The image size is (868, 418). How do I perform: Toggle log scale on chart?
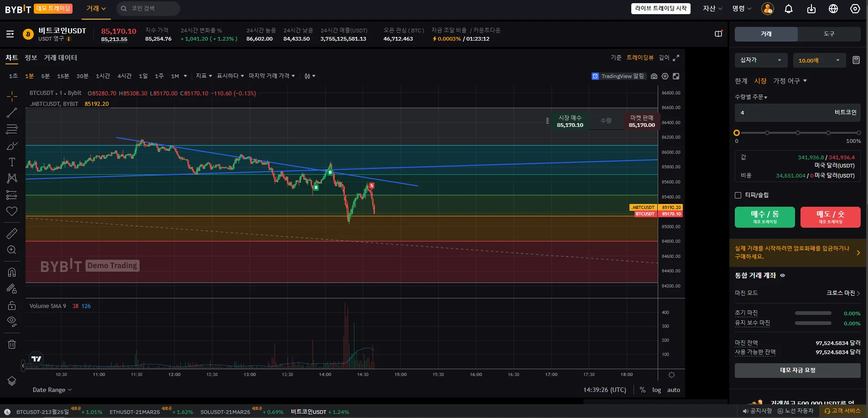click(657, 390)
